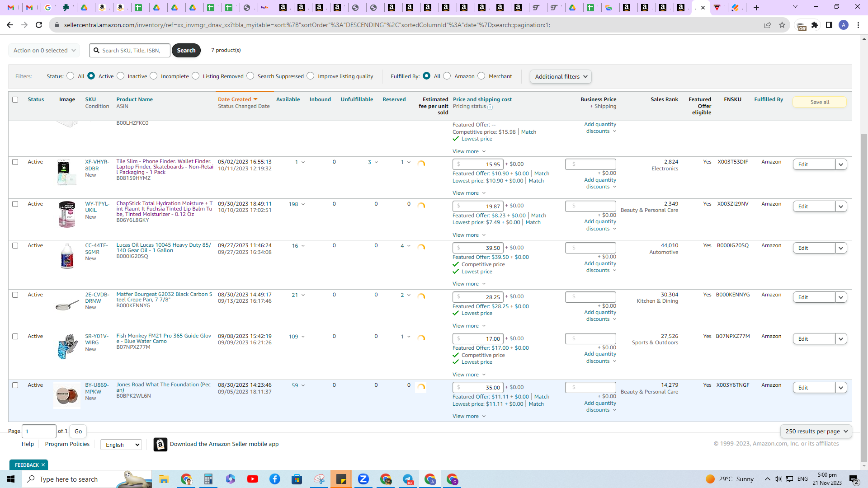Screen dimensions: 868x488
Task: Focus the SKU, Title, ISBN search field
Action: (130, 50)
